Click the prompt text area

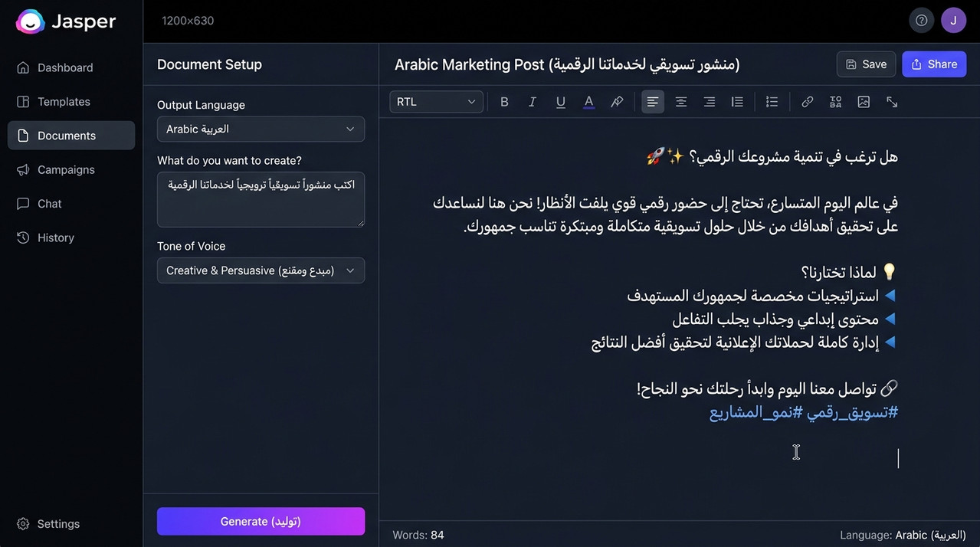[261, 199]
